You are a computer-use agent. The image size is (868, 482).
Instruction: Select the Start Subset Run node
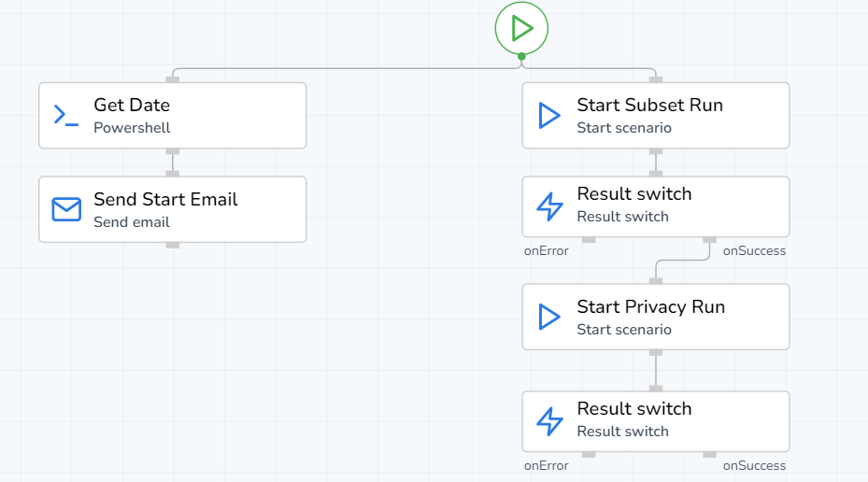(x=655, y=115)
